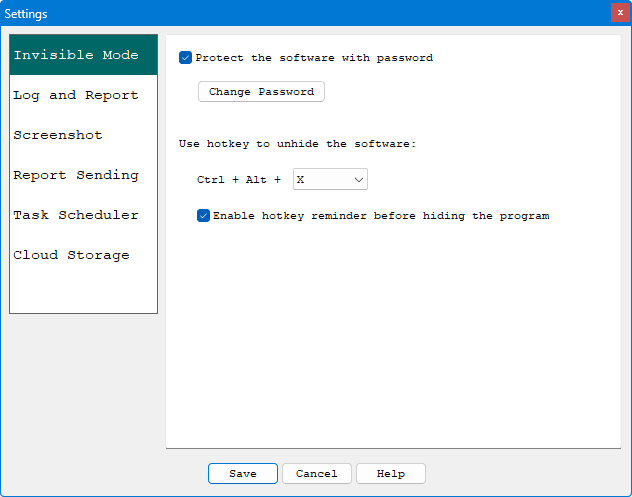Click the Change Password button
The width and height of the screenshot is (632, 497).
click(x=261, y=91)
